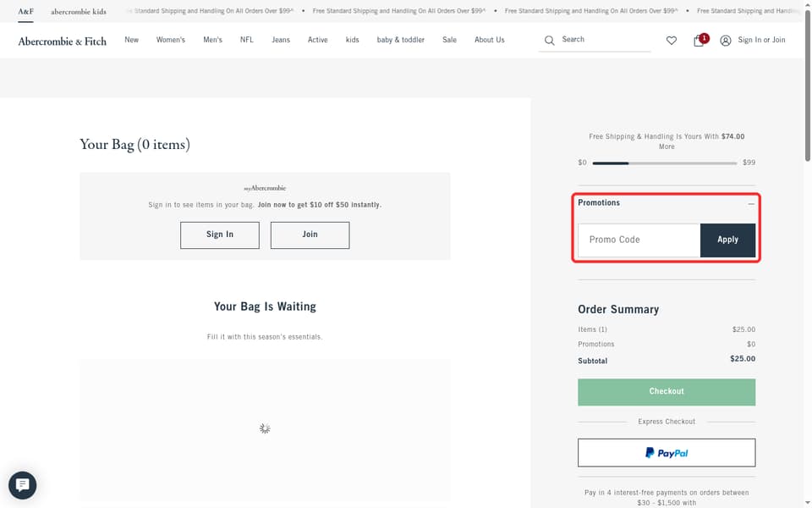Open the New menu
The width and height of the screenshot is (812, 508).
132,40
